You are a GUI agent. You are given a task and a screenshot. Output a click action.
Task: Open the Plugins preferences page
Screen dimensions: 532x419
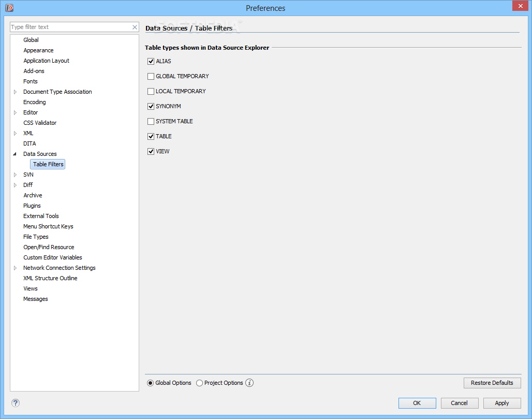tap(32, 206)
